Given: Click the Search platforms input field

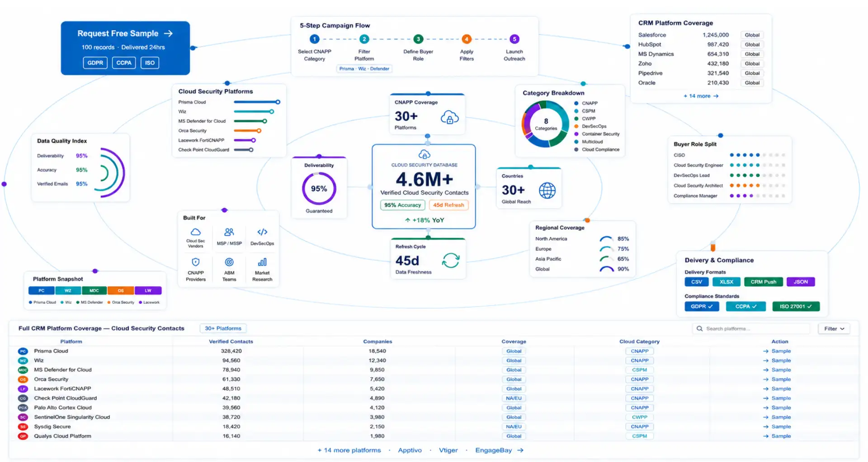Looking at the screenshot, I should [752, 329].
